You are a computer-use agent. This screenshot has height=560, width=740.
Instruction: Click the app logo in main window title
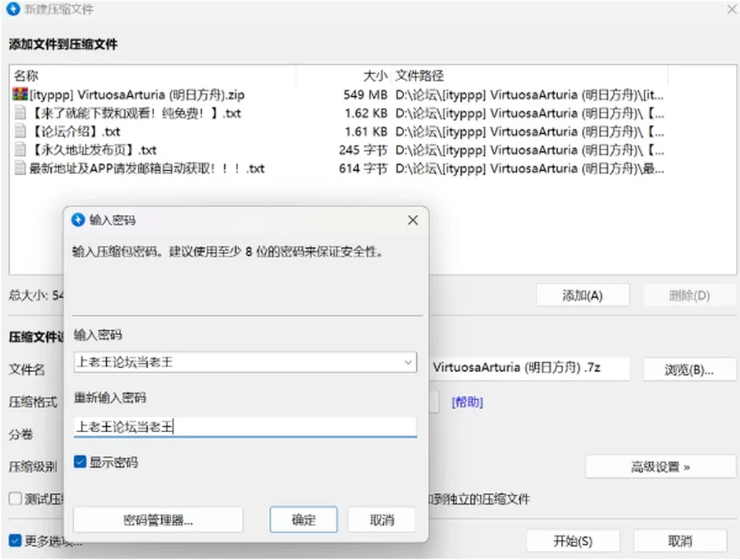coord(13,8)
